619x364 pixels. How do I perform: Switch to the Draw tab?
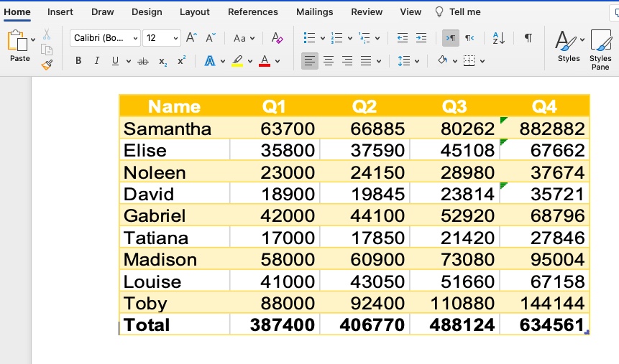(103, 11)
